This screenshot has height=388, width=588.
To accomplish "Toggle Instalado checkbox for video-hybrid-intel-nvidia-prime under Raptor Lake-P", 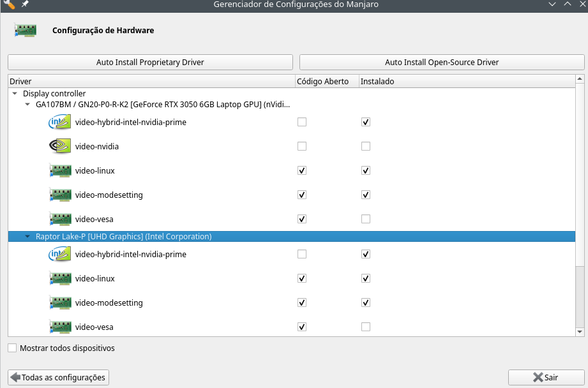I will coord(366,254).
